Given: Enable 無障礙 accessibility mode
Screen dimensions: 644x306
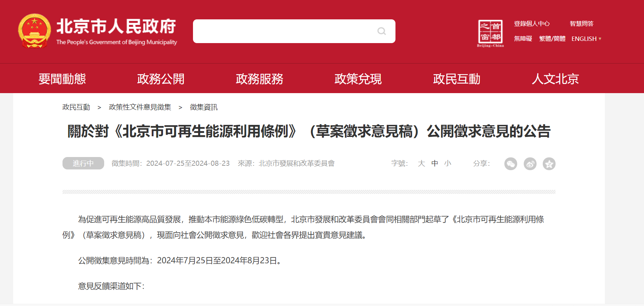Looking at the screenshot, I should 523,39.
